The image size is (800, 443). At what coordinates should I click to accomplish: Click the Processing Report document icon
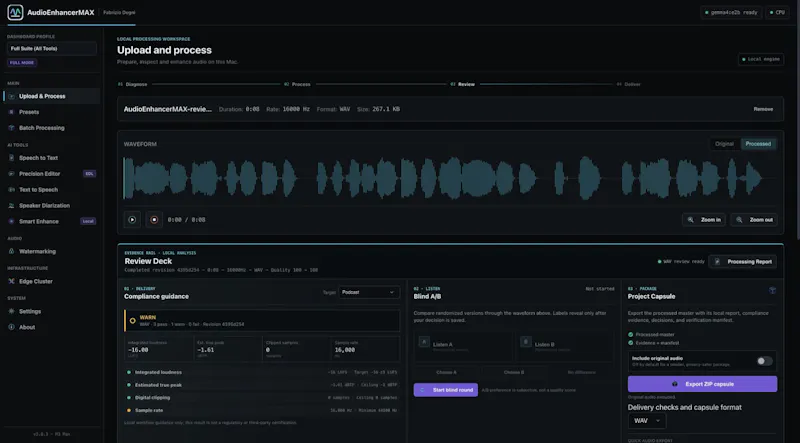[x=717, y=261]
